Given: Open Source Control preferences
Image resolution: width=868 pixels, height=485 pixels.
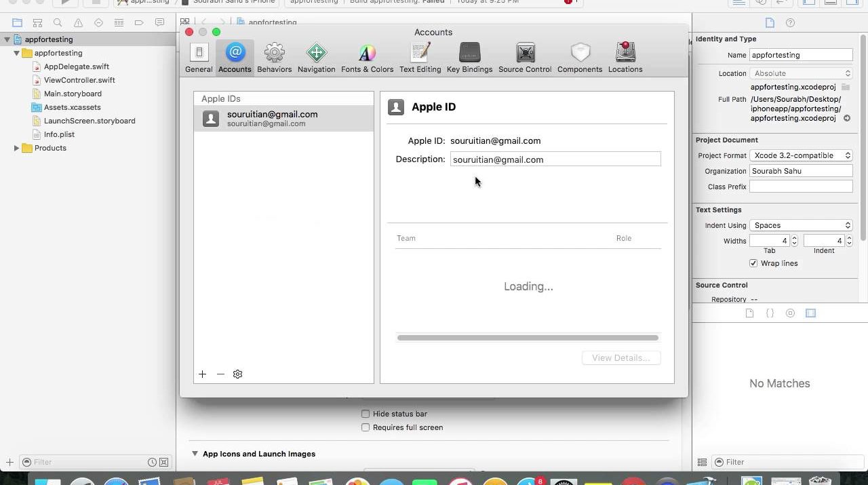Looking at the screenshot, I should 525,58.
